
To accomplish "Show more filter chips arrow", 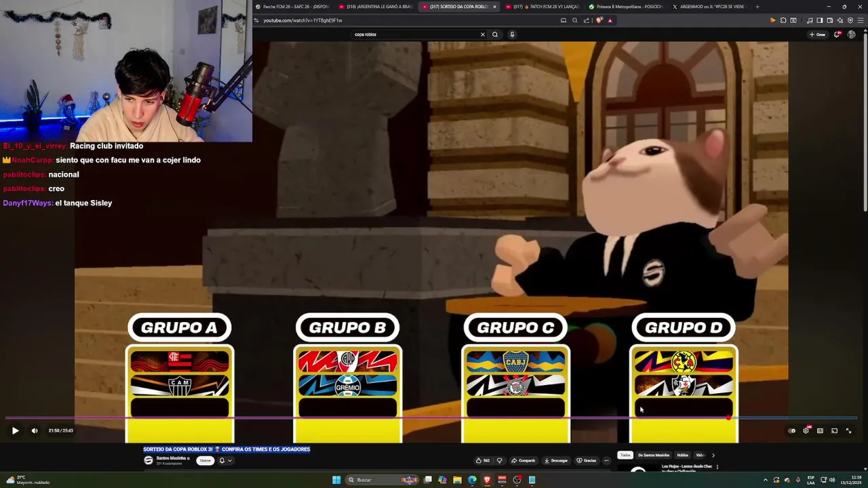I will 713,455.
